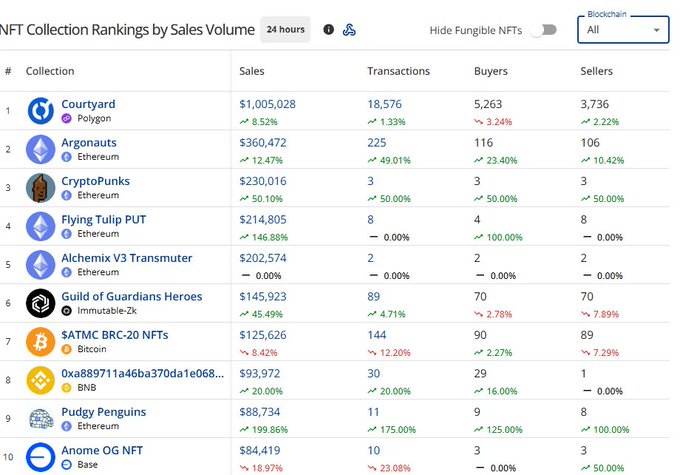Click sales value $93,972
The width and height of the screenshot is (680, 475).
coord(260,373)
